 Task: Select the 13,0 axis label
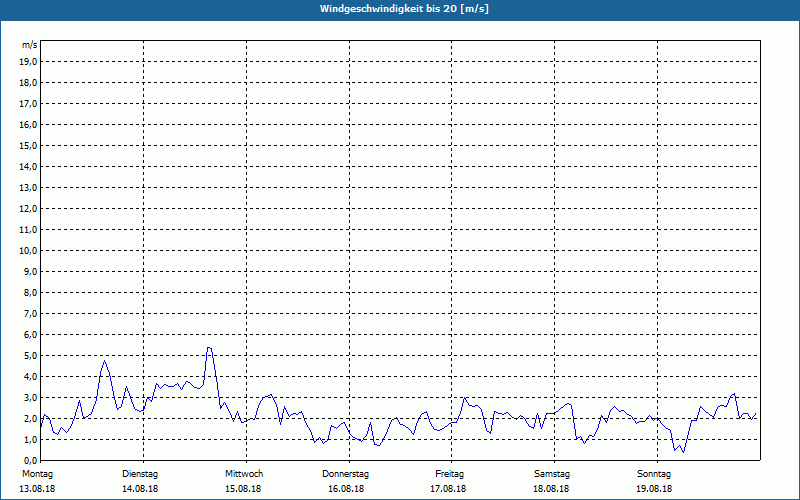[x=27, y=188]
